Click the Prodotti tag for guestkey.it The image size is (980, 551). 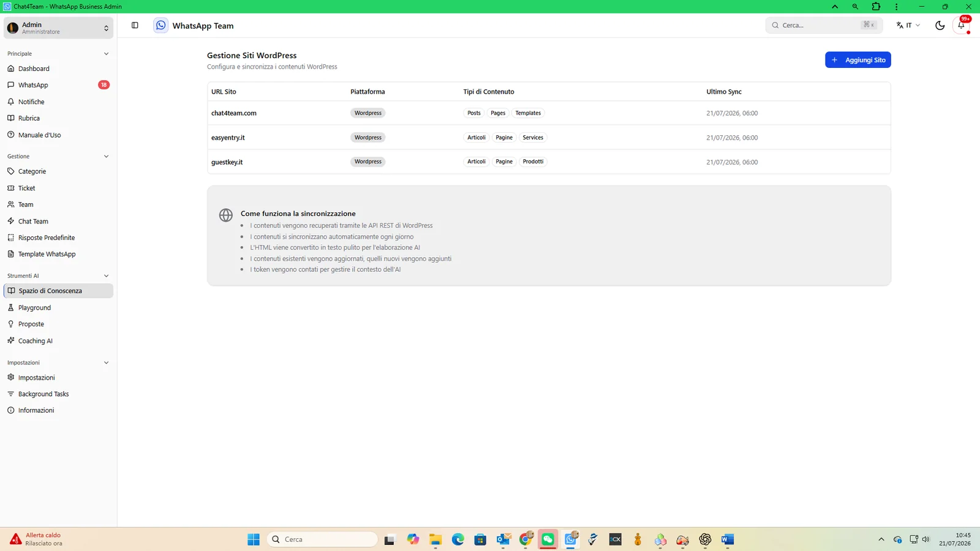533,162
